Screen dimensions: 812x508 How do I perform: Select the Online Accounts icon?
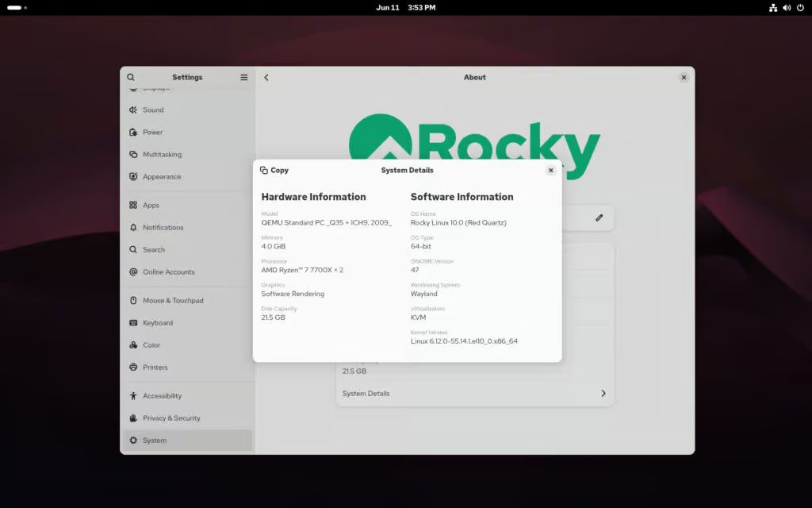134,271
